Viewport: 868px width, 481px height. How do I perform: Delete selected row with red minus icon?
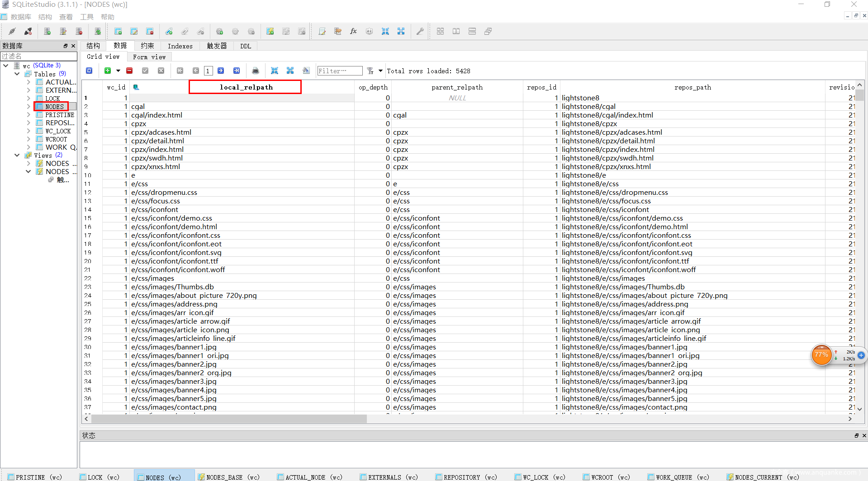click(129, 71)
